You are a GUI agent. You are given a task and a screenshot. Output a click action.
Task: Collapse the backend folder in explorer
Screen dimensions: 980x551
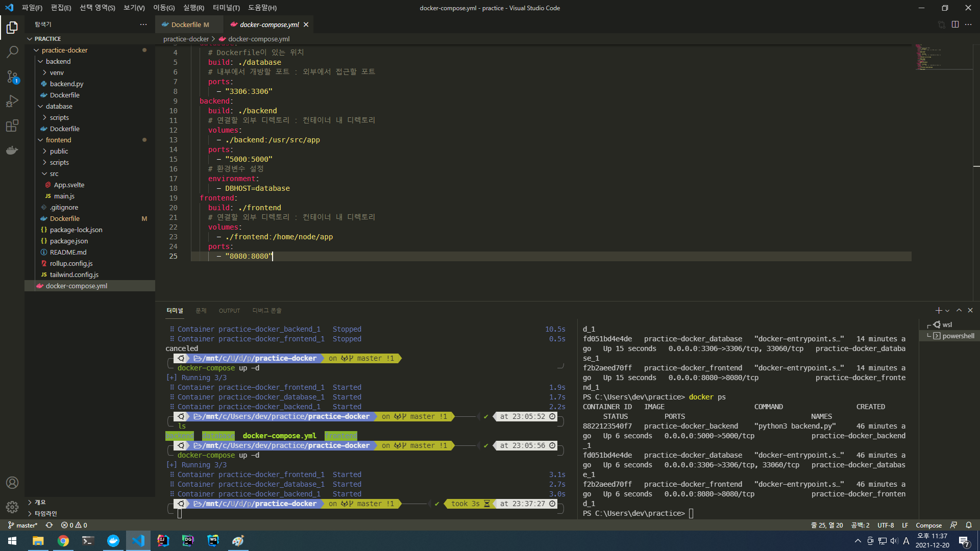click(x=58, y=61)
